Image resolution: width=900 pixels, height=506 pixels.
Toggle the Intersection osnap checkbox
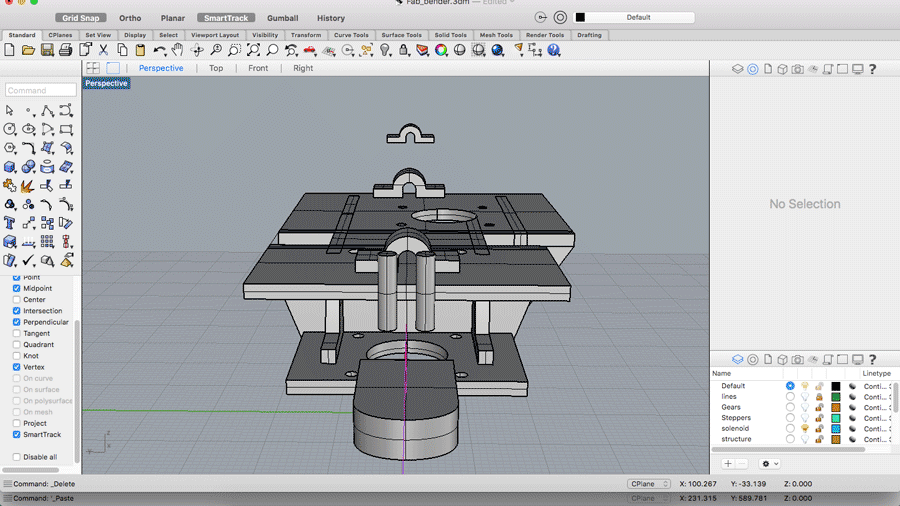coord(17,311)
